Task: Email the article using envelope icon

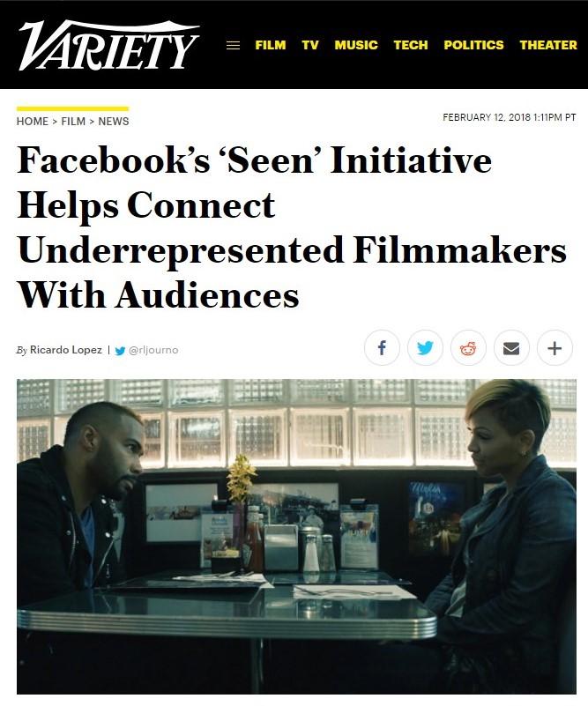Action: (511, 347)
